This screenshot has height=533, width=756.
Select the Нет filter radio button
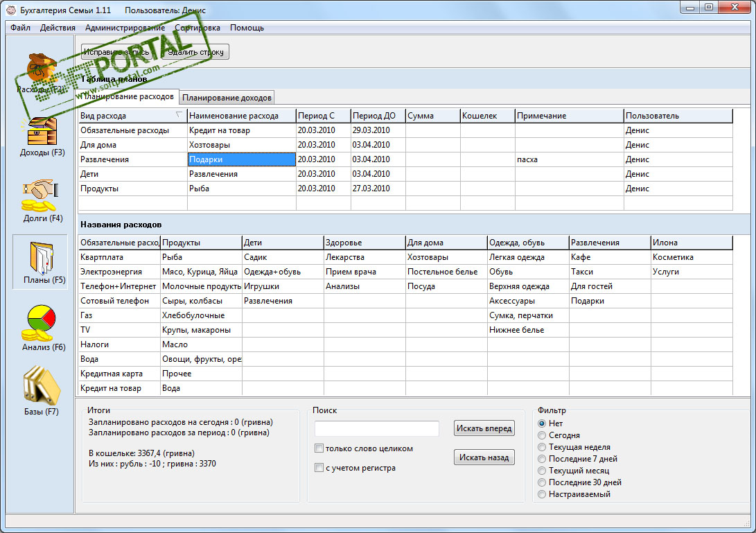pyautogui.click(x=542, y=423)
